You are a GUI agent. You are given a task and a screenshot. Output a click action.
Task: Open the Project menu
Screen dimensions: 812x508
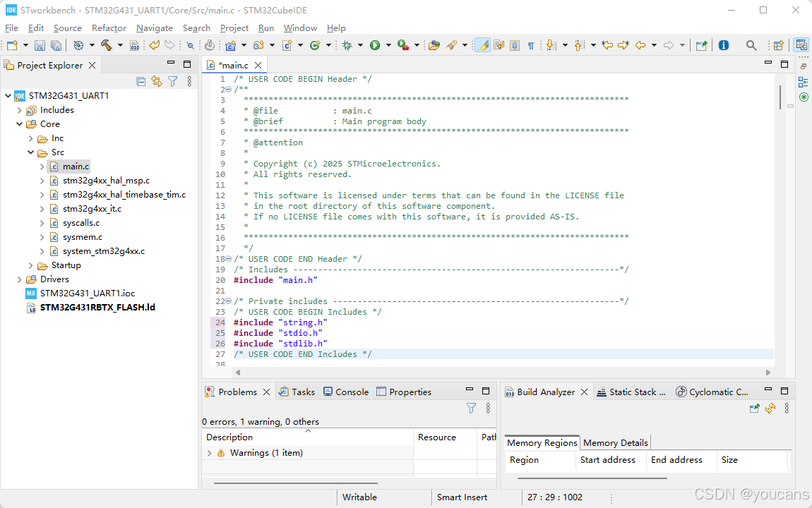click(x=234, y=28)
